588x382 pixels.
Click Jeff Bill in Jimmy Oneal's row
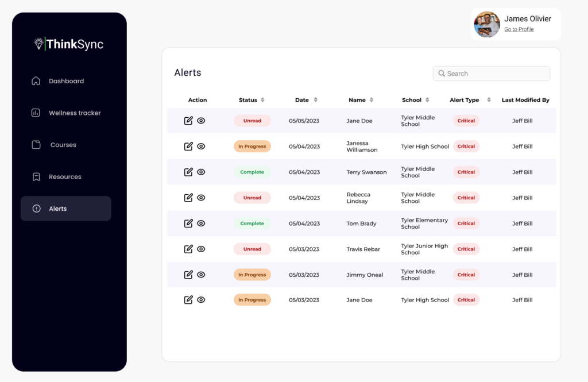coord(523,275)
